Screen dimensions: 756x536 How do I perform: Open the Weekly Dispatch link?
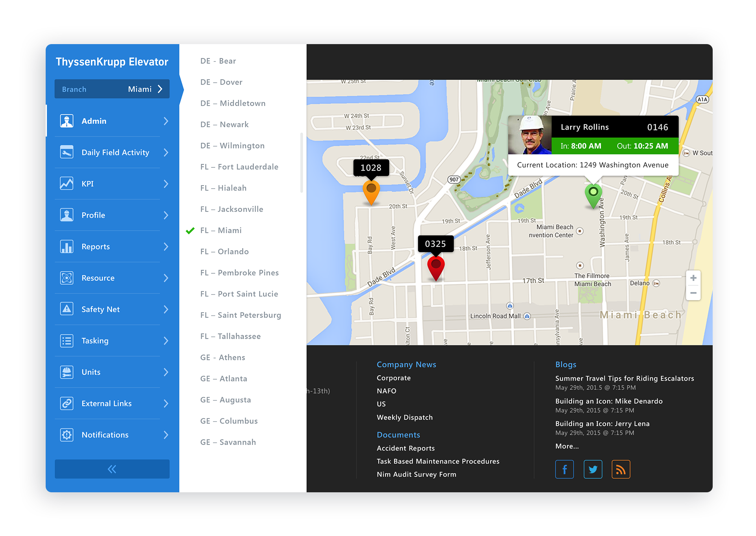tap(405, 417)
